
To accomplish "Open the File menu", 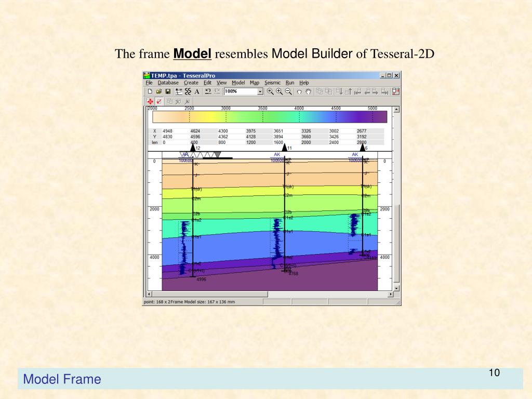I will (x=149, y=83).
